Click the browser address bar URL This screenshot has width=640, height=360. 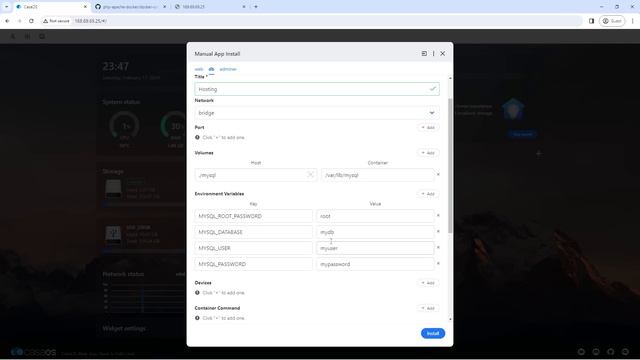click(x=91, y=21)
